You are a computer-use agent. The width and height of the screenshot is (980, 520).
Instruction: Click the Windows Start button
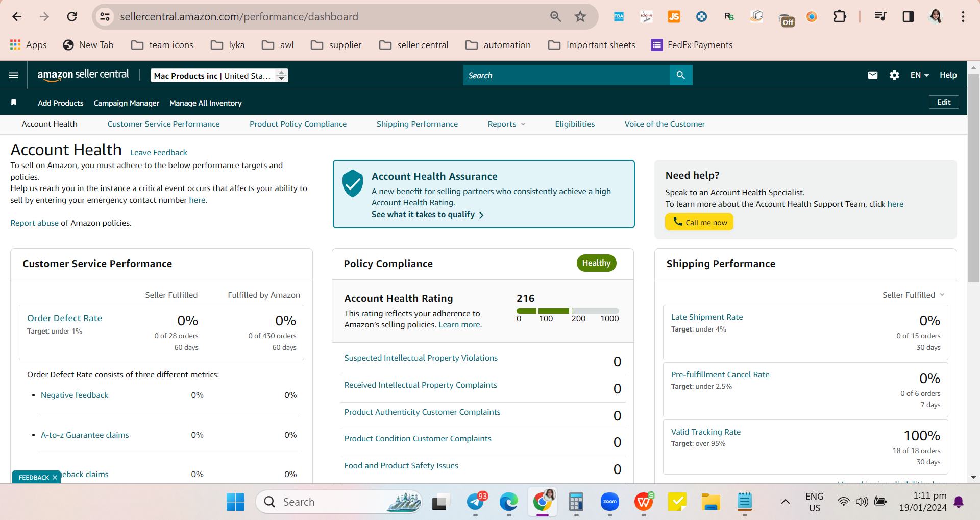click(235, 502)
